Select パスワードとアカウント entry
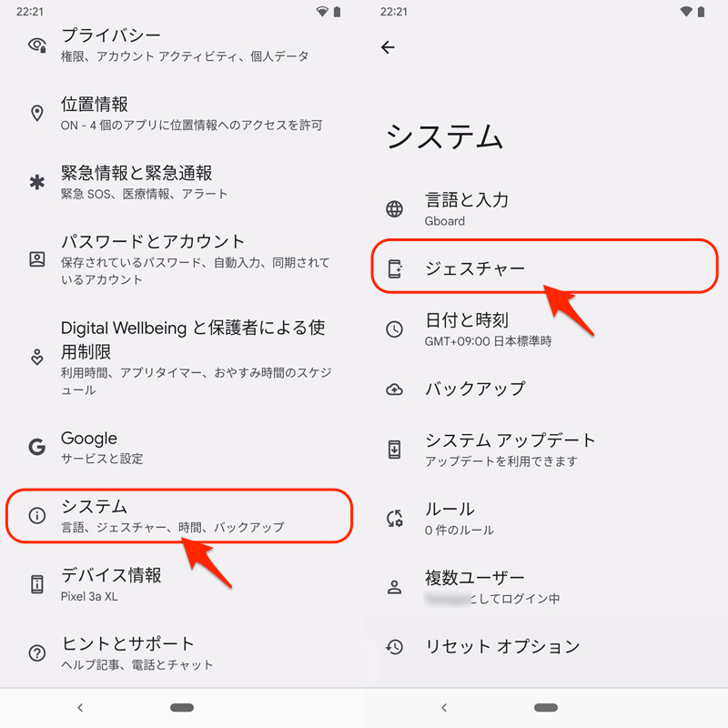728x728 pixels. (x=182, y=259)
